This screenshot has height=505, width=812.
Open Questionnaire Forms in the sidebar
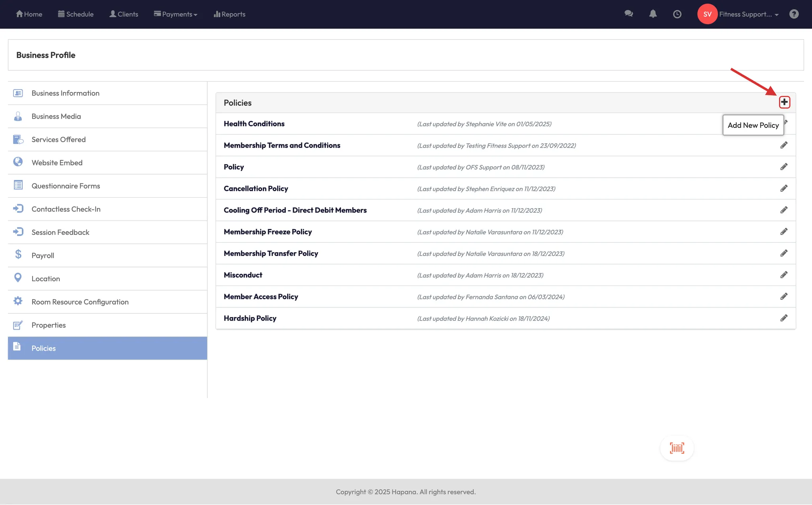(66, 186)
